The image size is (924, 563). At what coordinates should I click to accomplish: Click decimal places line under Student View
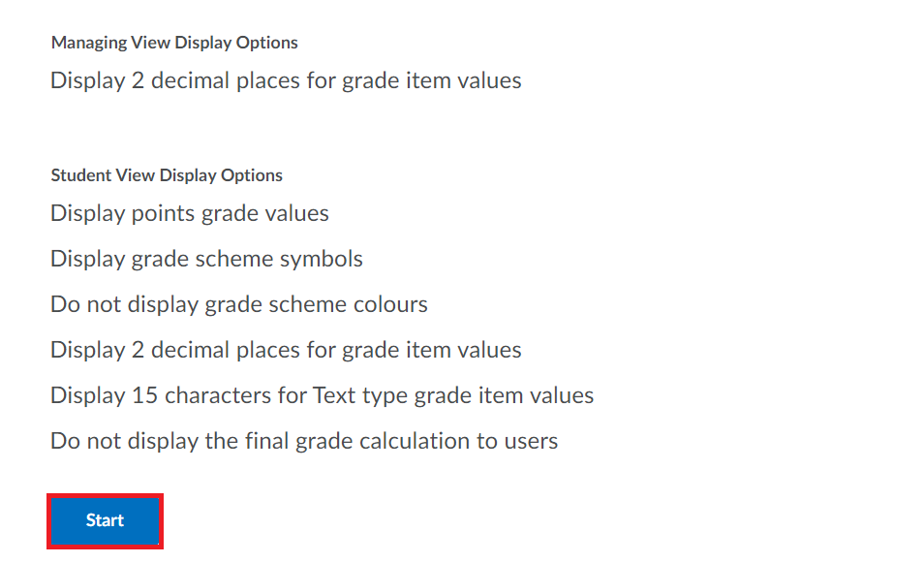point(286,350)
